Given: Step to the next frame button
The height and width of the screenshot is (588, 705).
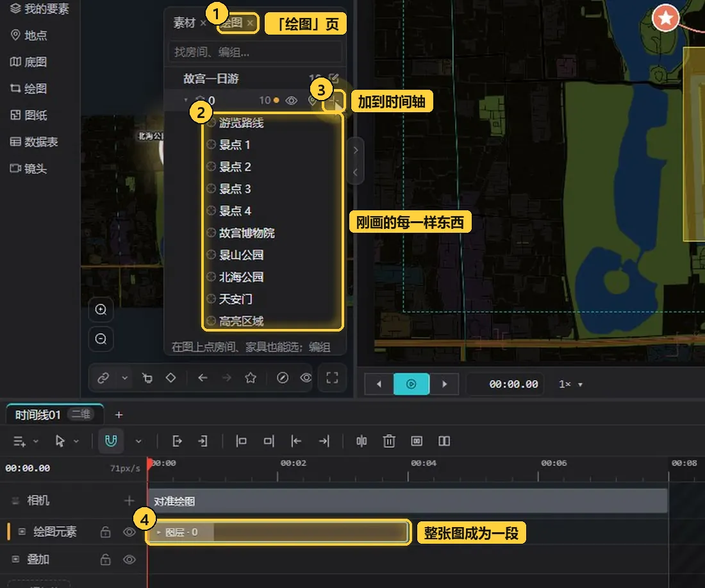Looking at the screenshot, I should click(x=444, y=384).
